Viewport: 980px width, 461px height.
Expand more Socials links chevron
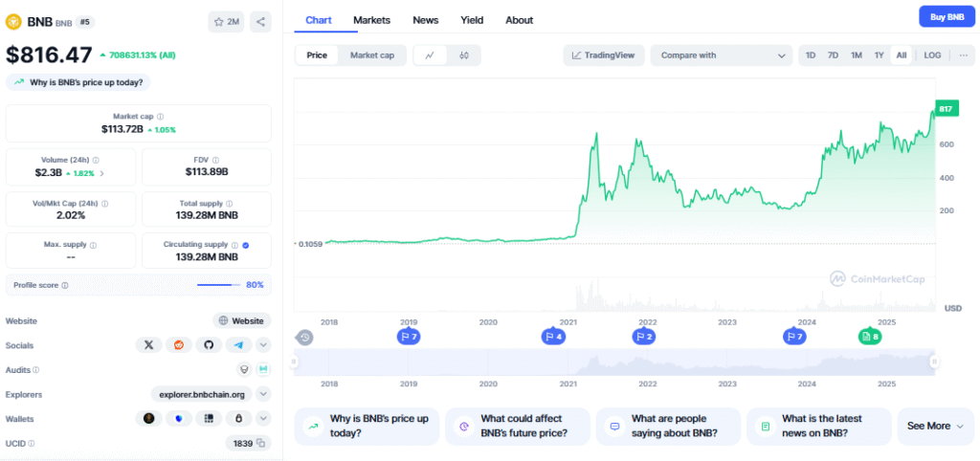263,345
